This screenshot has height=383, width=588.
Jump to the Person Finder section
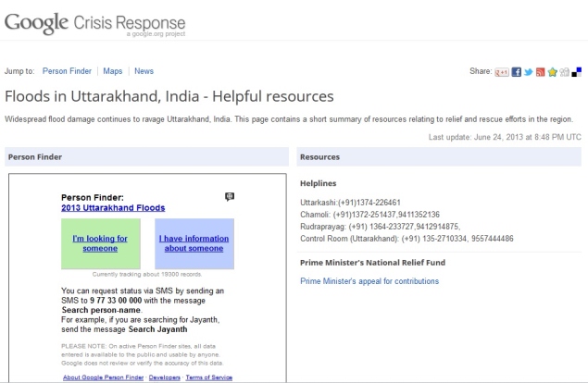point(67,71)
